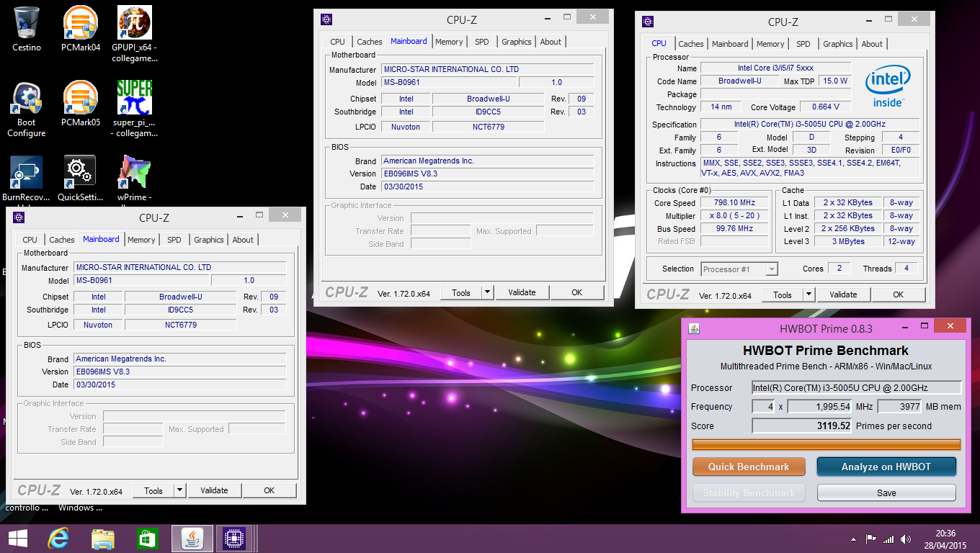The height and width of the screenshot is (553, 980).
Task: Click the Action Center flag tray icon
Action: pos(870,539)
